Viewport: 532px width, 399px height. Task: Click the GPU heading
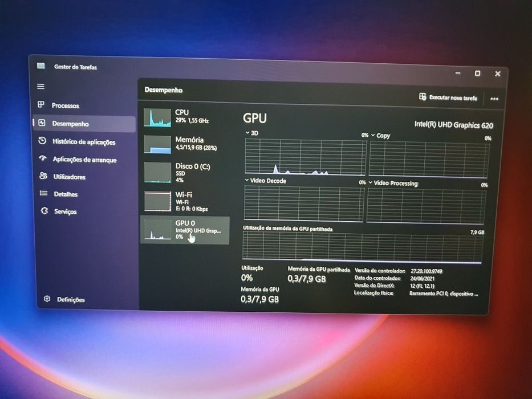click(255, 118)
